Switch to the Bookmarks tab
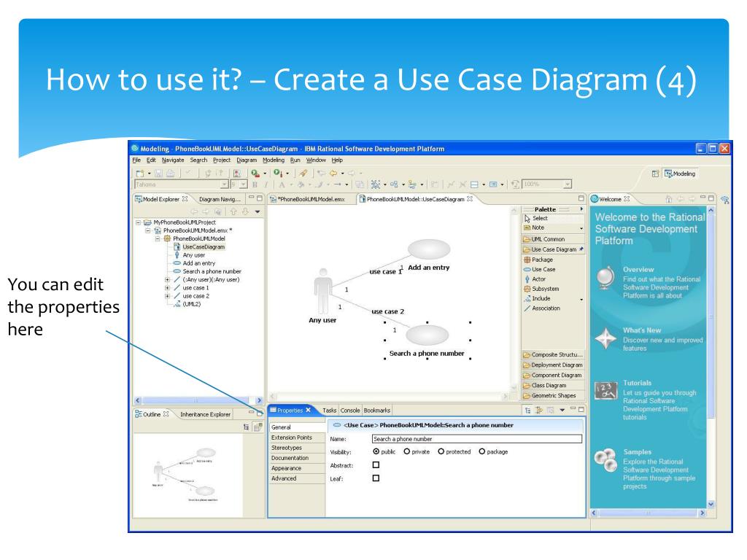 coord(377,411)
